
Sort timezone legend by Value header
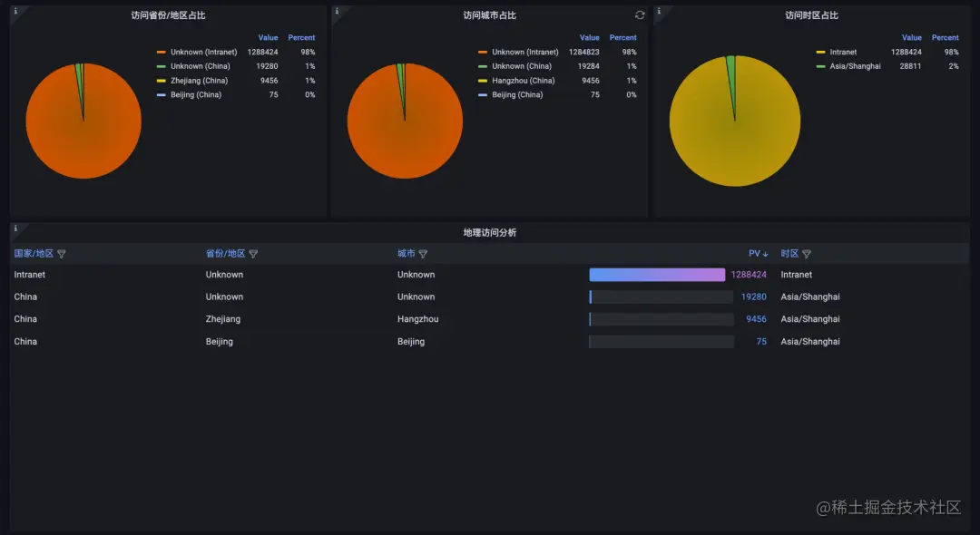coord(911,38)
